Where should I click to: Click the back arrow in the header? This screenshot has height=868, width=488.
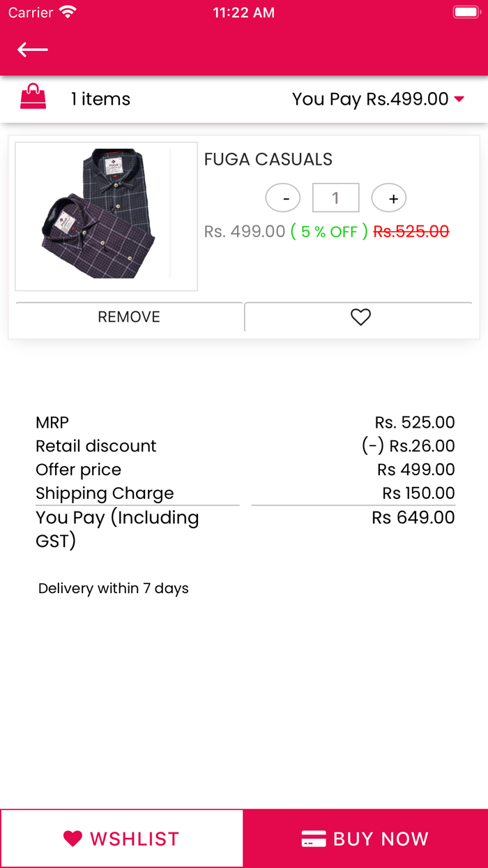click(32, 50)
